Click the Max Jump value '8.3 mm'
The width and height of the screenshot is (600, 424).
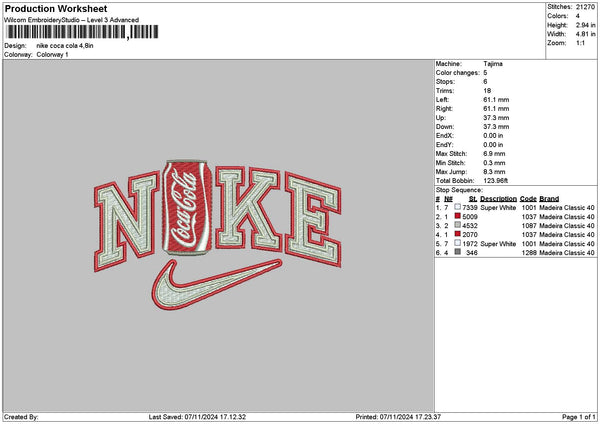click(494, 171)
